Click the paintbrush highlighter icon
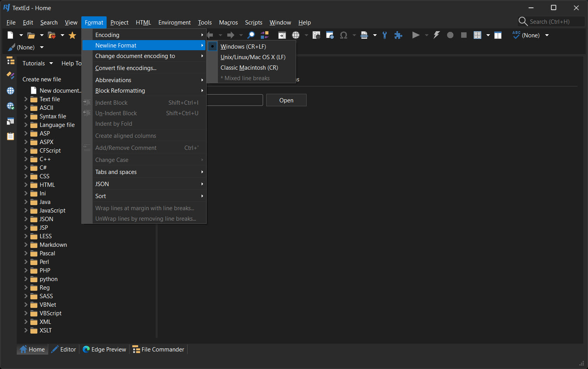The height and width of the screenshot is (369, 588). (x=12, y=47)
